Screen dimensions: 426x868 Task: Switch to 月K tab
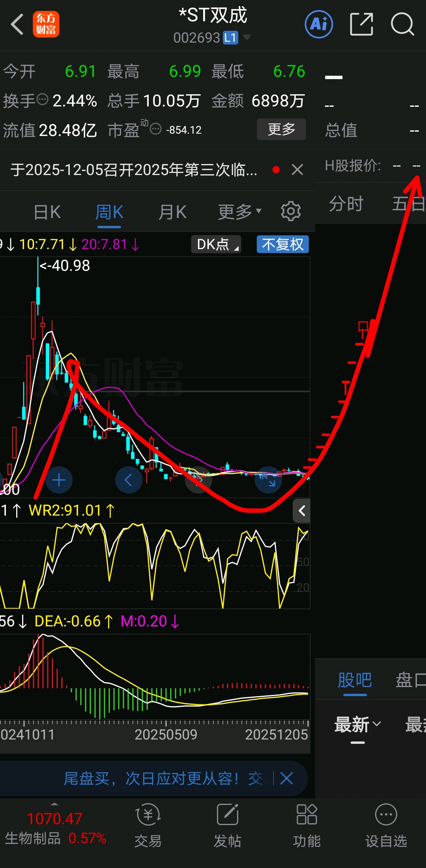click(x=172, y=212)
